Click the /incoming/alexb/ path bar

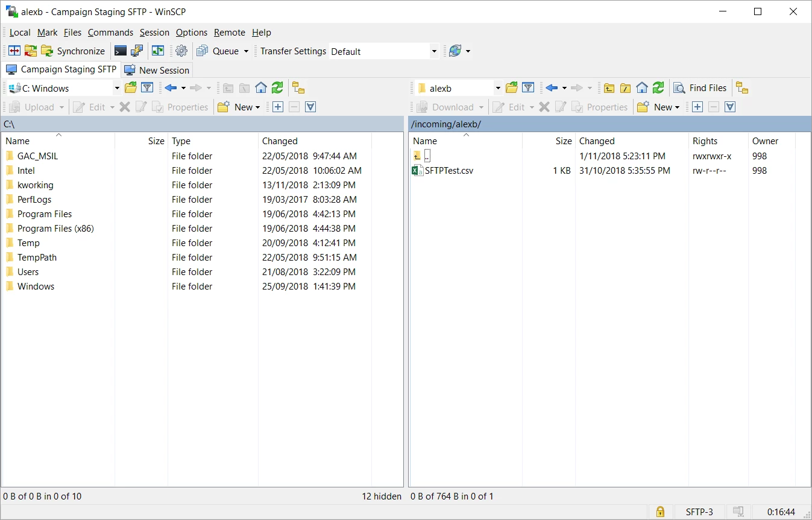pyautogui.click(x=610, y=124)
